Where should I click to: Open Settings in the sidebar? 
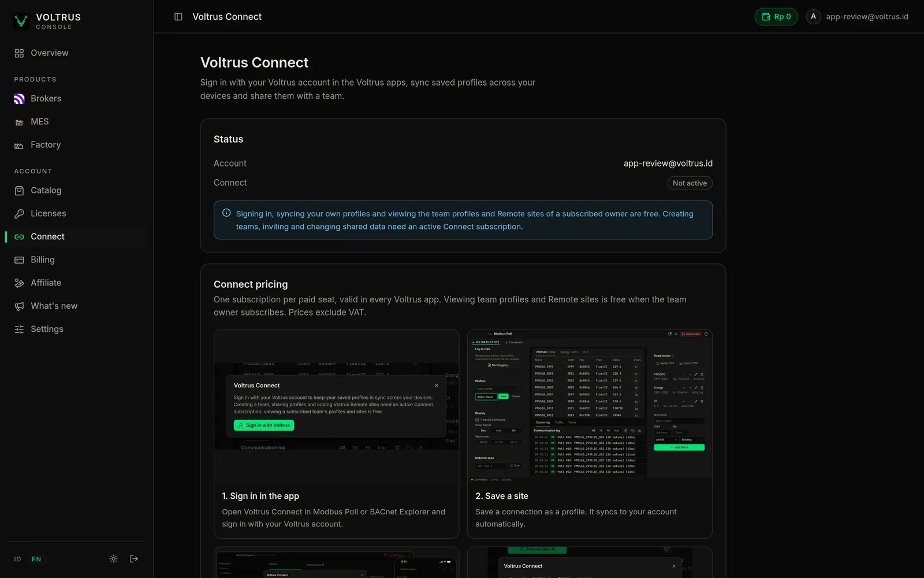[x=76, y=329]
